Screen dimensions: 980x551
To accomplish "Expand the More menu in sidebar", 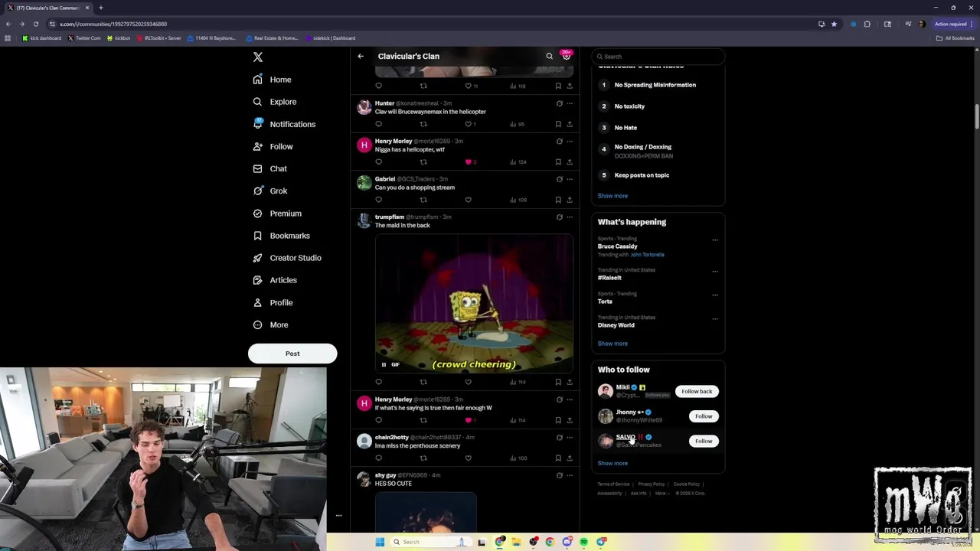I will coord(270,324).
